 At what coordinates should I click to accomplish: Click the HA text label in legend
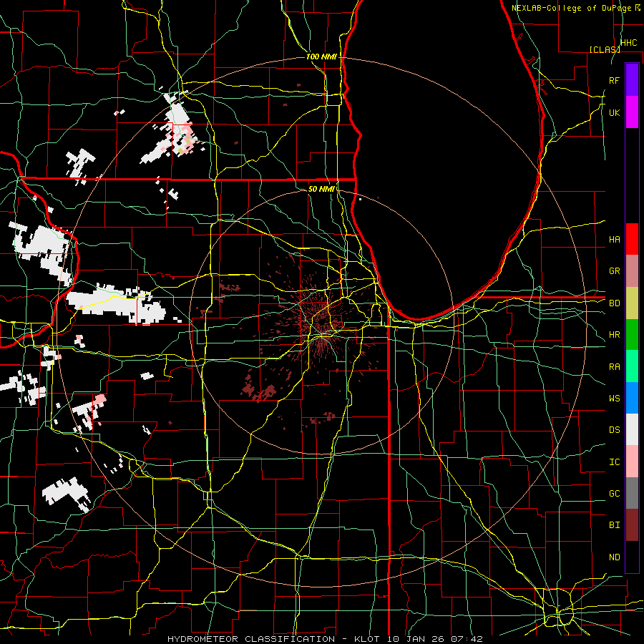pyautogui.click(x=614, y=239)
